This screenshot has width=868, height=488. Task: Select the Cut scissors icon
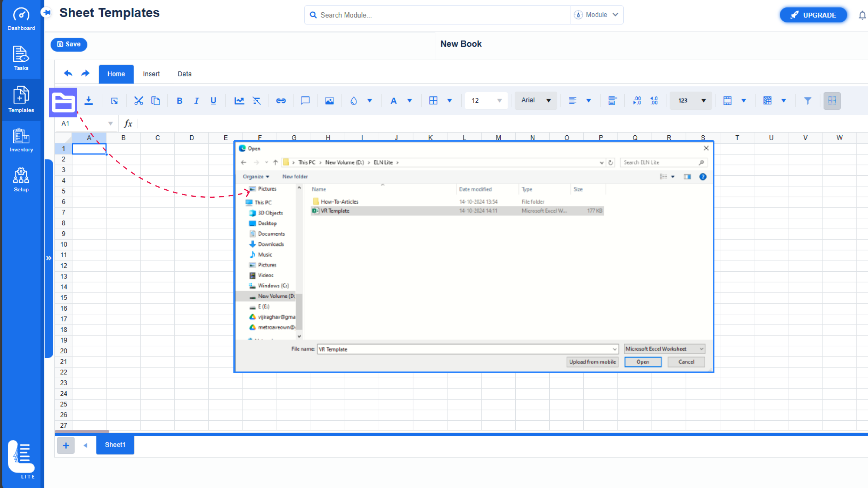coord(138,101)
